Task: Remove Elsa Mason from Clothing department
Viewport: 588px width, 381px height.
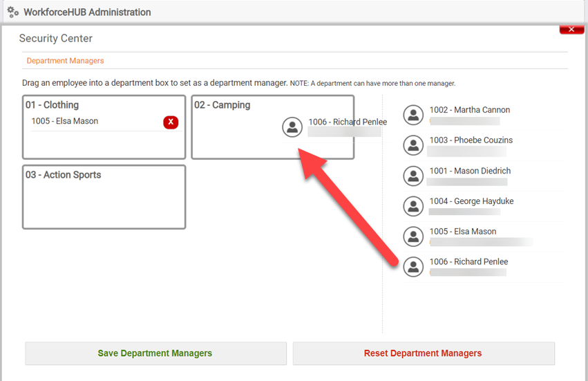Action: tap(171, 122)
